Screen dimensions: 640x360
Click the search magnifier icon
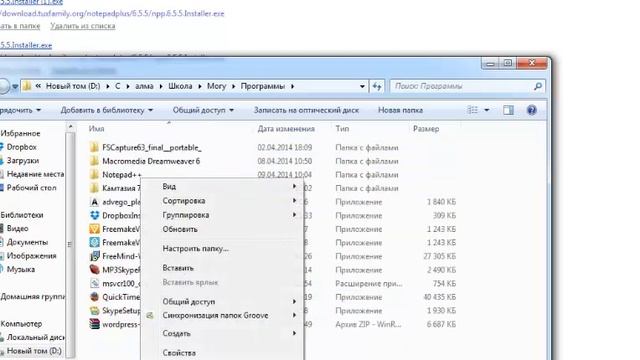pos(538,86)
